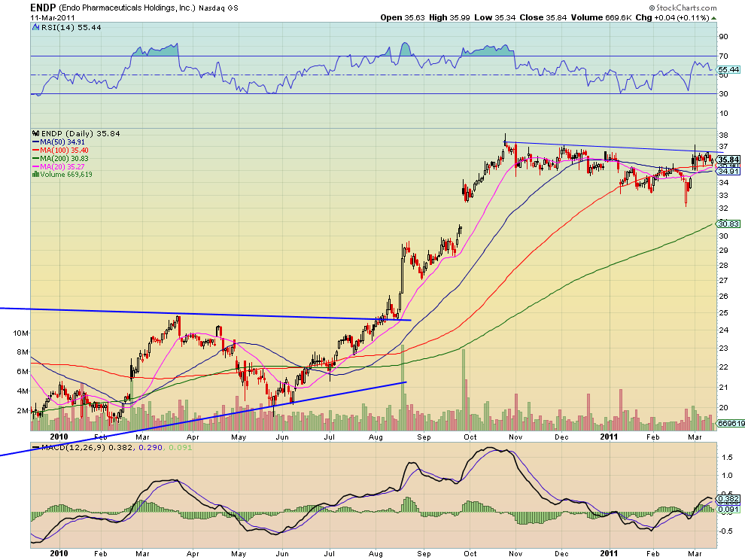Click the 10M volume axis label
Screen dimensions: 745x560
click(20, 333)
